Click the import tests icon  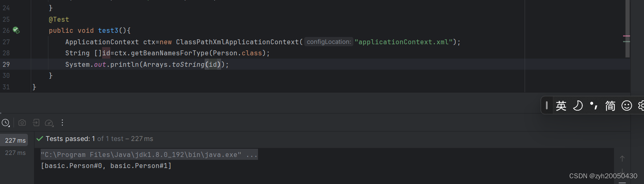[36, 123]
